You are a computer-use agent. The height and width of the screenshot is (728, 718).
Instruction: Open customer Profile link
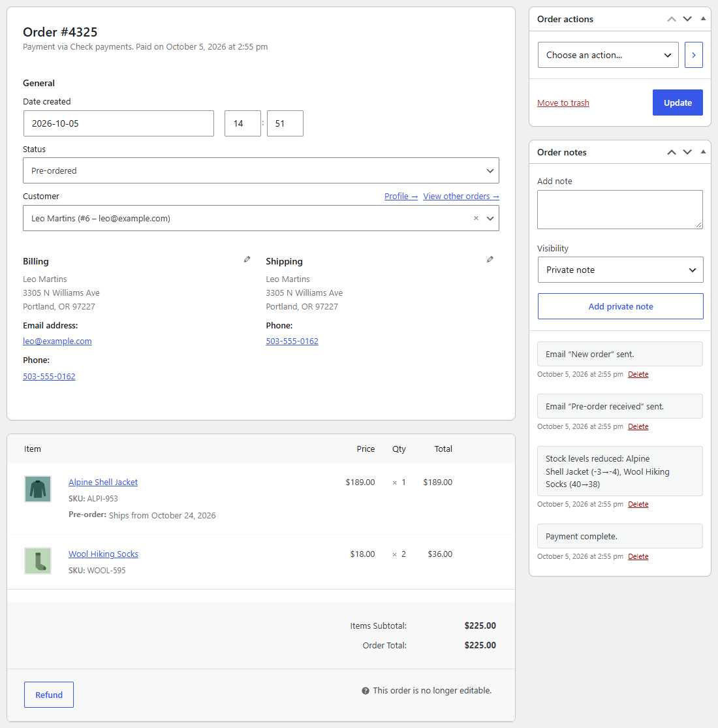[401, 197]
